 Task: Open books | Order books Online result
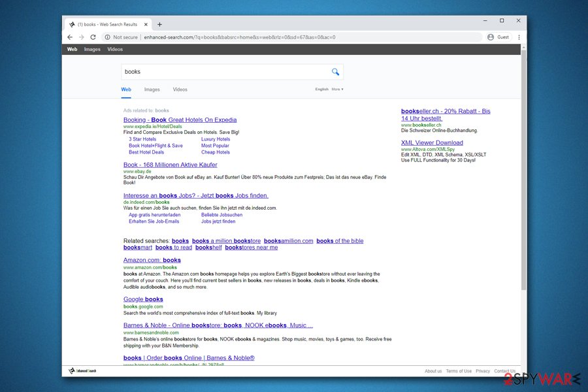[189, 358]
